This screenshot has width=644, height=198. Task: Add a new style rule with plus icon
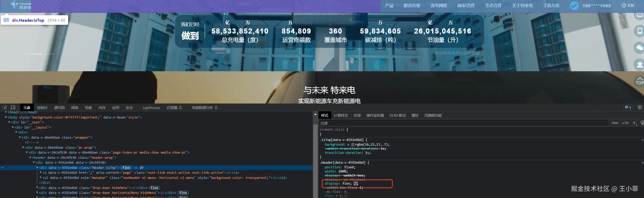(634, 123)
